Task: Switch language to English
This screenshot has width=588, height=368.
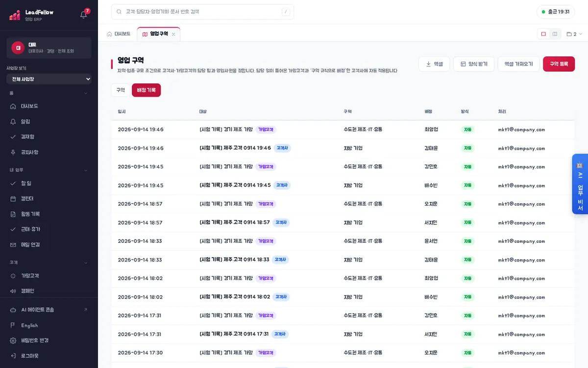Action: click(49, 325)
